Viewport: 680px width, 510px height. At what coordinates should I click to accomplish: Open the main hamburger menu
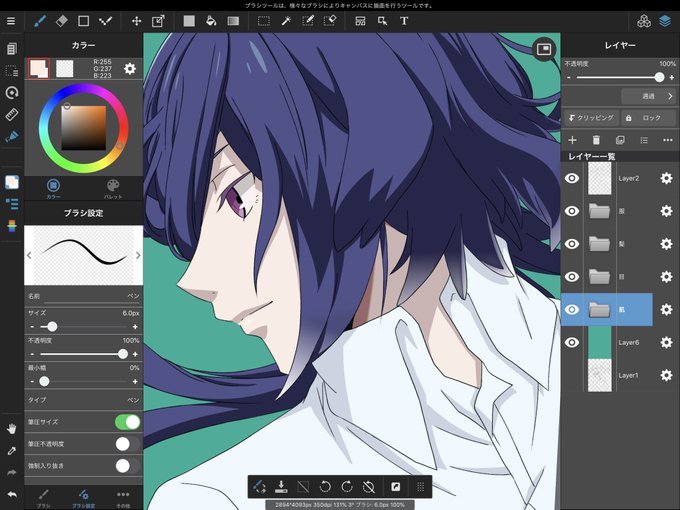(11, 21)
